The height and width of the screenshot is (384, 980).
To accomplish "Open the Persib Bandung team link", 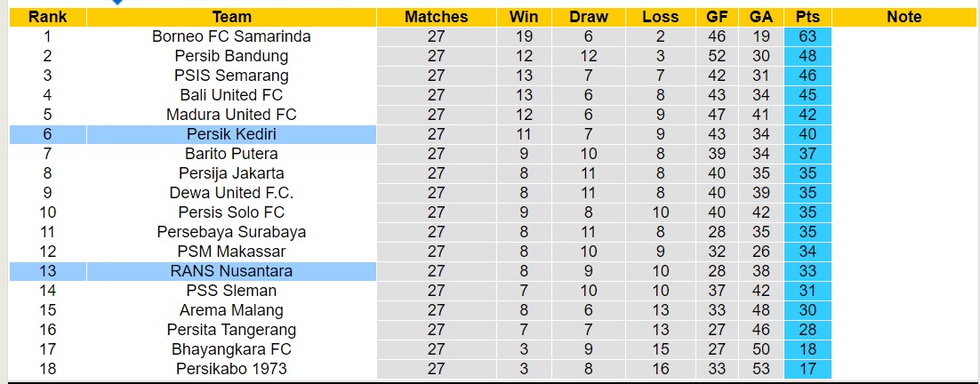I will point(231,56).
